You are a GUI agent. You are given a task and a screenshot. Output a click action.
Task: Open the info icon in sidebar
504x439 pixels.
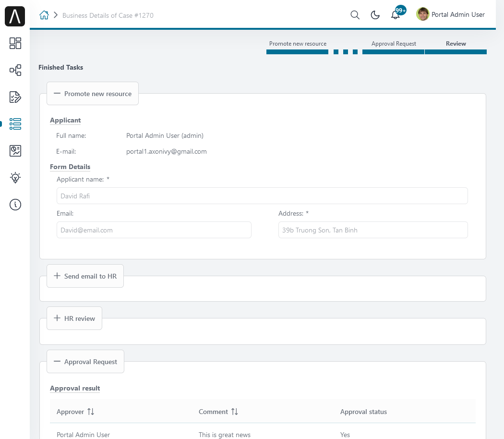[x=15, y=205]
